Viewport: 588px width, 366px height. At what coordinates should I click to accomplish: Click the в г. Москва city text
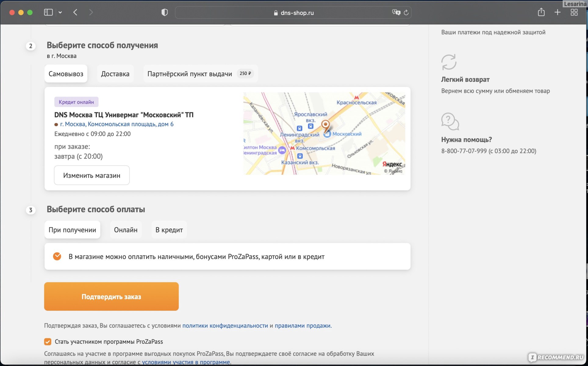click(x=62, y=56)
